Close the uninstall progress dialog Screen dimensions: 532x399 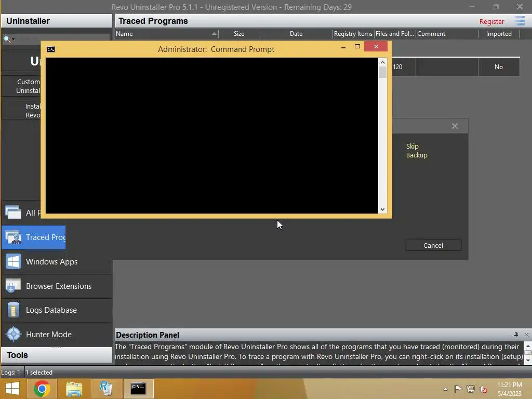tap(455, 126)
